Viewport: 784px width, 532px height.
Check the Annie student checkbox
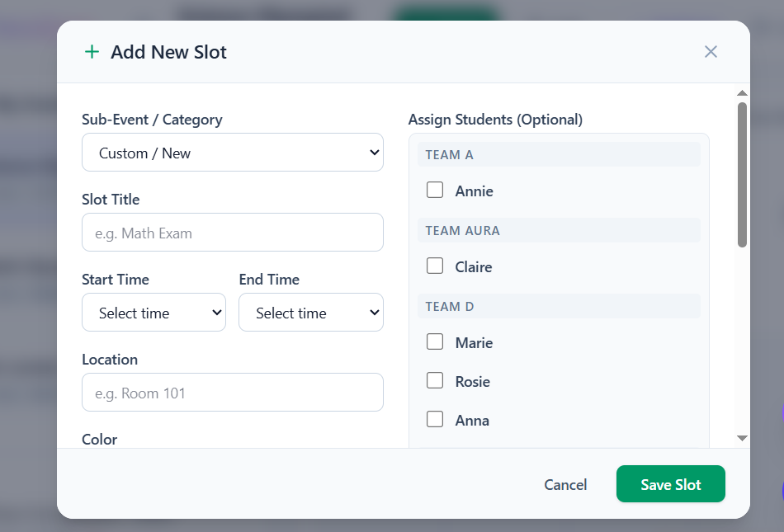[435, 191]
